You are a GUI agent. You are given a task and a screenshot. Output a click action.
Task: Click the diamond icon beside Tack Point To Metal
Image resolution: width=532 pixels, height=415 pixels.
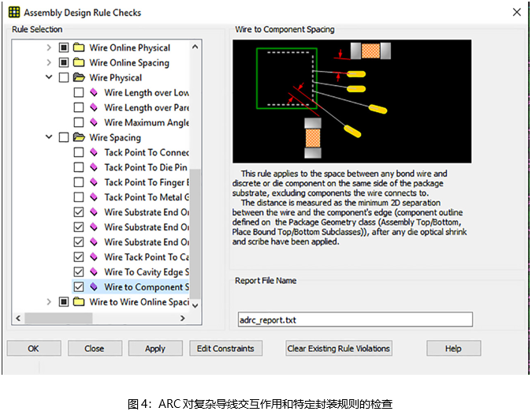pyautogui.click(x=94, y=197)
